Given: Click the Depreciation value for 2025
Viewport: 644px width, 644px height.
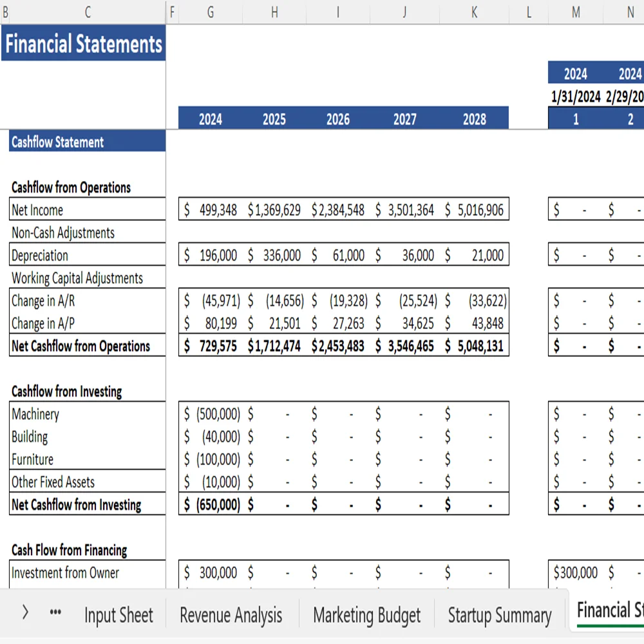Looking at the screenshot, I should pos(274,254).
